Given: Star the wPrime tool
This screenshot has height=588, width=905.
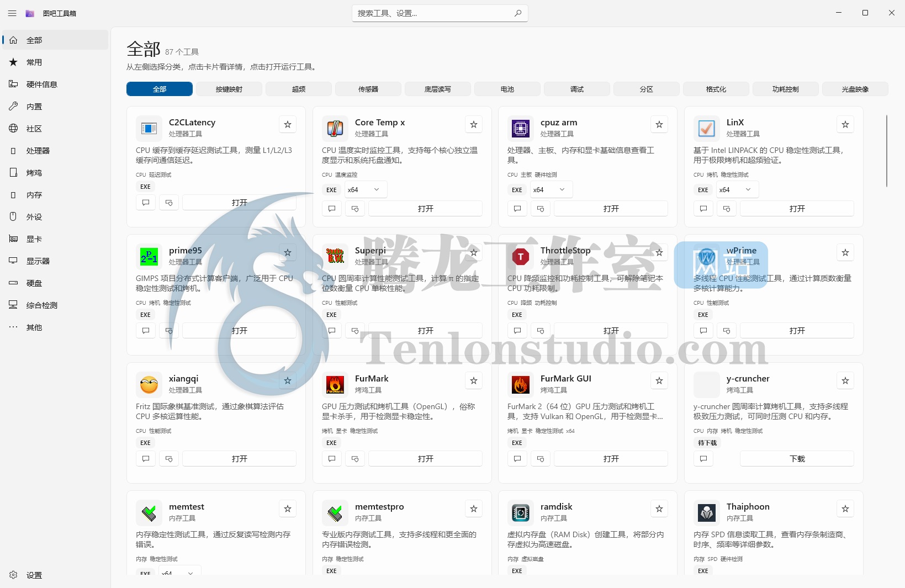Looking at the screenshot, I should pyautogui.click(x=845, y=252).
